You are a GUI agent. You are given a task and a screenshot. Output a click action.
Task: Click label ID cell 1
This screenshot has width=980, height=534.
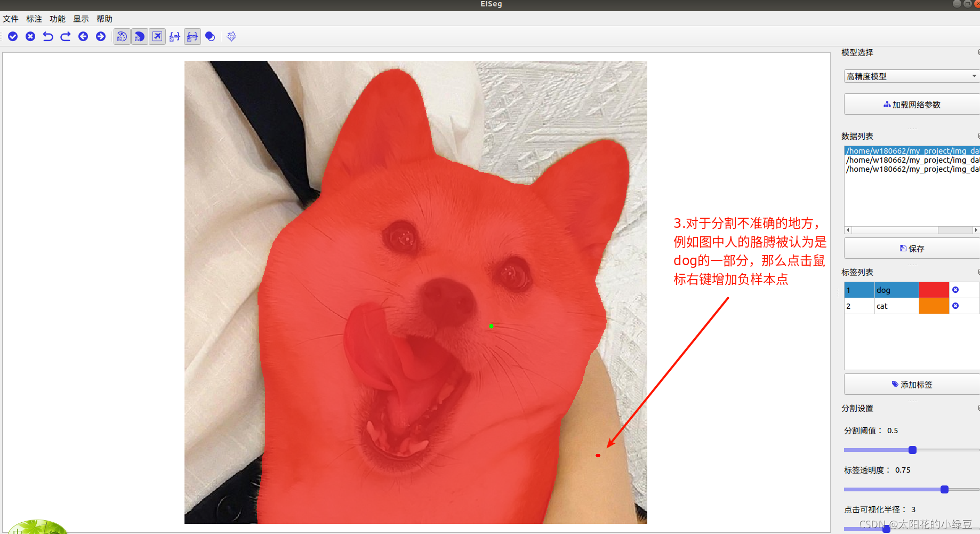pyautogui.click(x=859, y=290)
